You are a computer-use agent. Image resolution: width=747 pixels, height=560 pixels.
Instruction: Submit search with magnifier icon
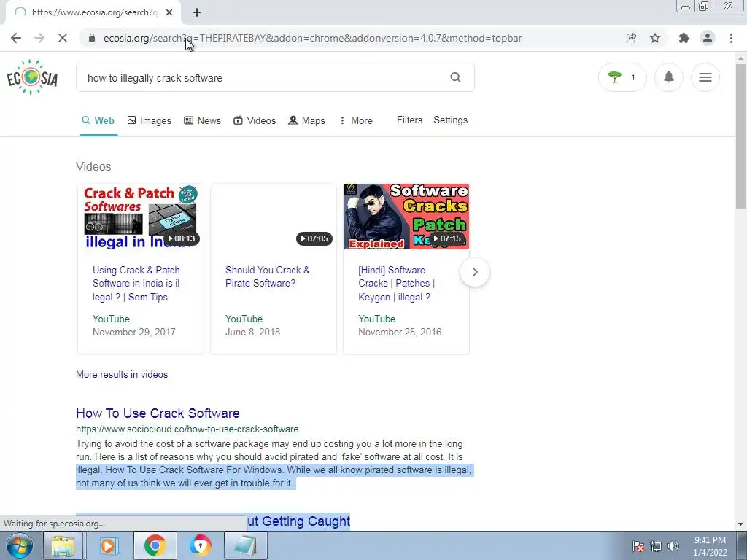(455, 77)
